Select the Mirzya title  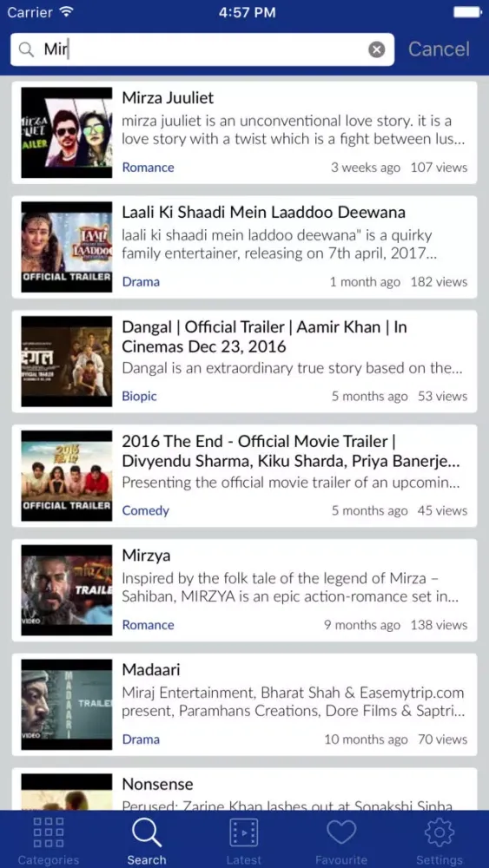[146, 556]
